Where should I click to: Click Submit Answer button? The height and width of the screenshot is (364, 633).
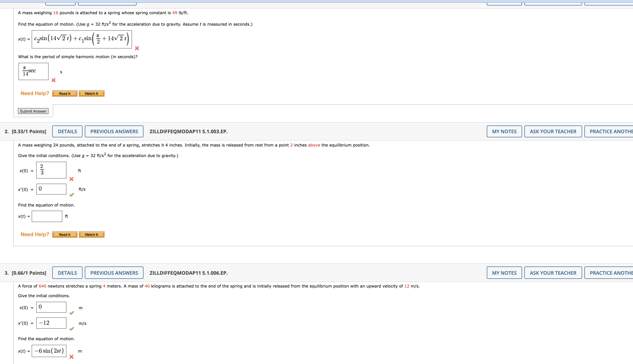(x=33, y=111)
